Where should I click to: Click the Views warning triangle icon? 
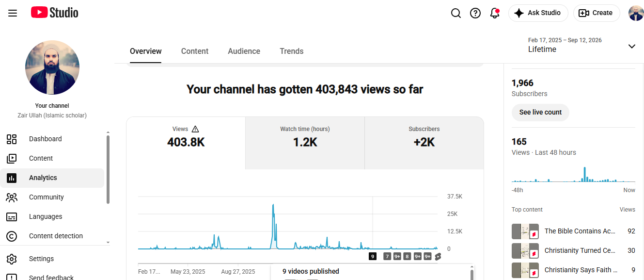[x=195, y=129]
